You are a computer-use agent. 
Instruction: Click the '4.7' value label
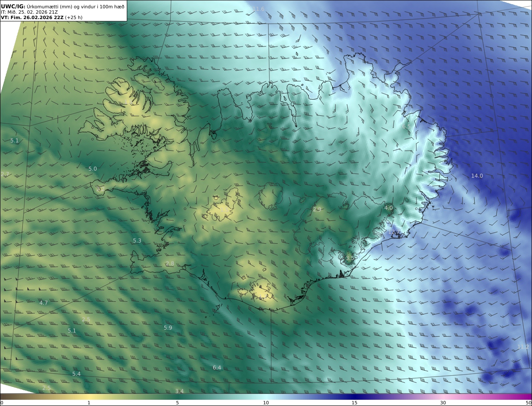[x=44, y=303]
